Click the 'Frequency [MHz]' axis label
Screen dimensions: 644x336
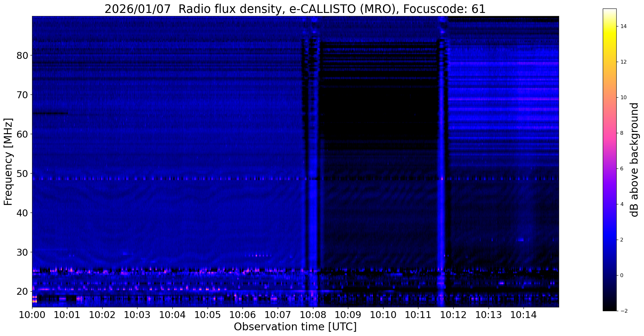point(8,162)
